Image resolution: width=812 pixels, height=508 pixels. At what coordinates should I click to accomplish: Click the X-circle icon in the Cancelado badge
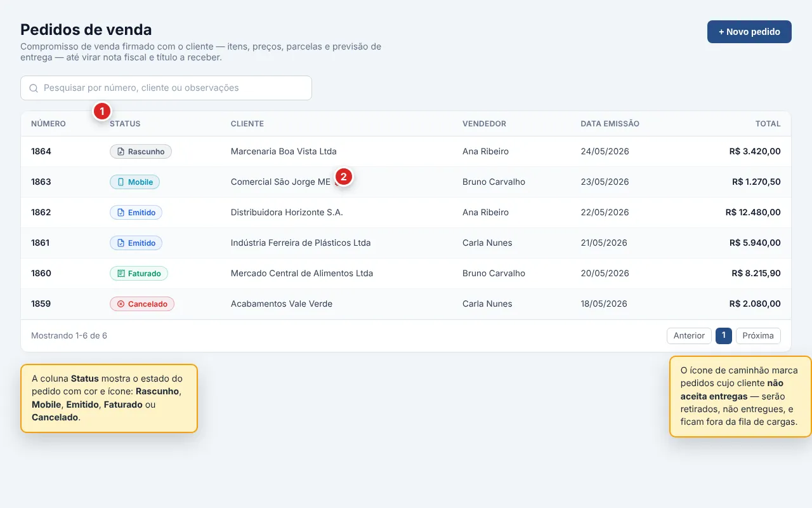coord(121,304)
